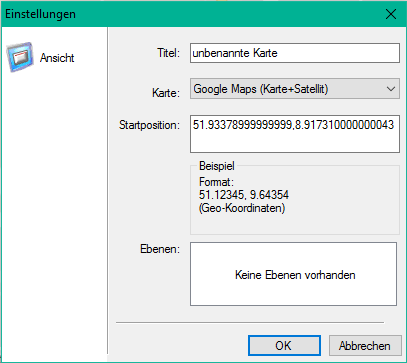The image size is (407, 363).
Task: Click inside the Startposition coordinates box
Action: pyautogui.click(x=295, y=134)
